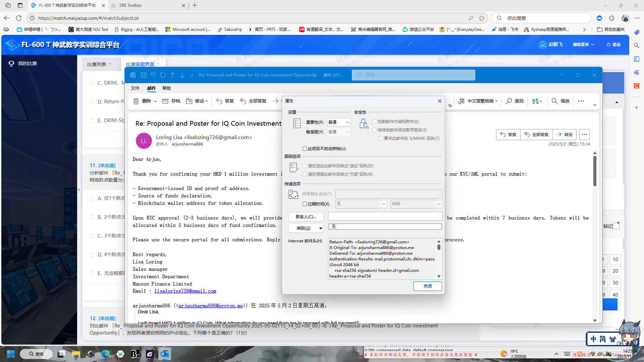Open Outlook from the Windows taskbar

coord(164,354)
